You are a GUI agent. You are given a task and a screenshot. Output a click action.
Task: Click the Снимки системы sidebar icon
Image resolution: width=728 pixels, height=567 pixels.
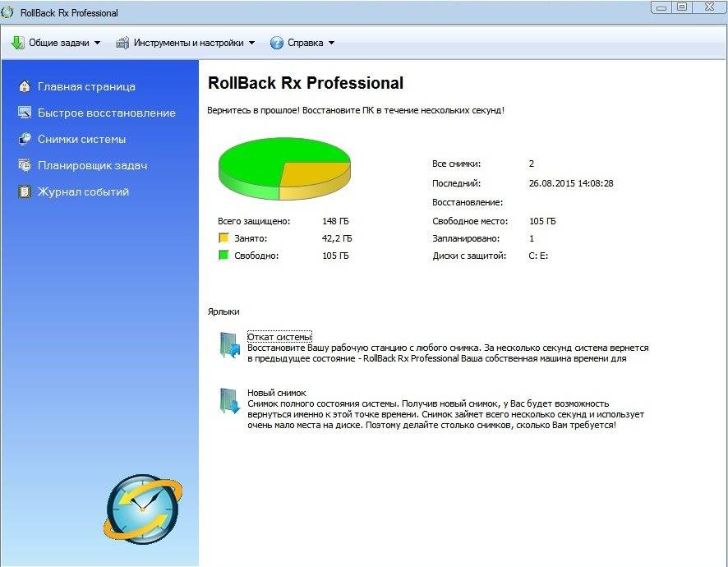(24, 139)
